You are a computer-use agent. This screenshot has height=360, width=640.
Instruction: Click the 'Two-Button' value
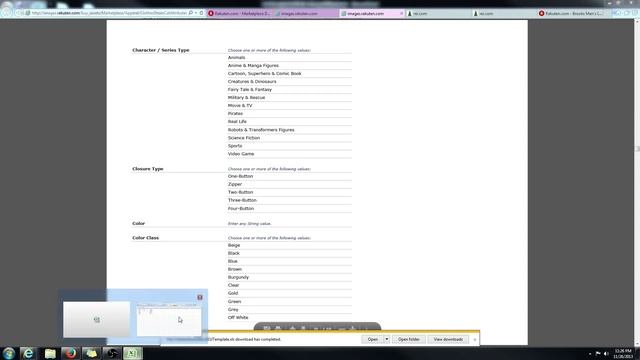pos(240,192)
